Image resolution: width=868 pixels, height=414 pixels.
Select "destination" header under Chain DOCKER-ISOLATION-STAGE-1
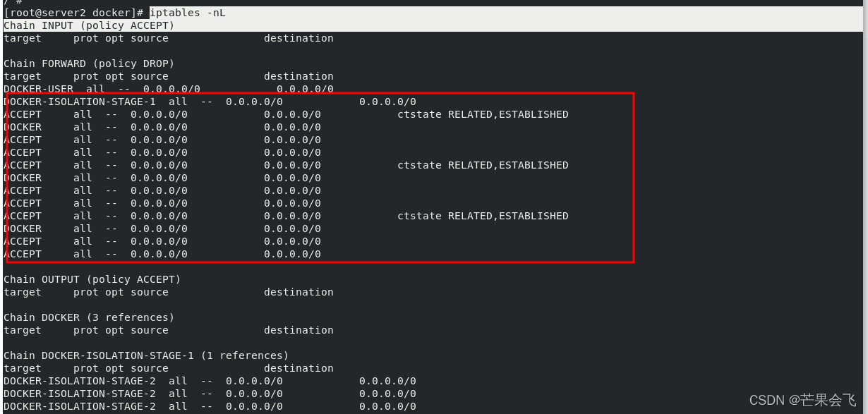(299, 368)
